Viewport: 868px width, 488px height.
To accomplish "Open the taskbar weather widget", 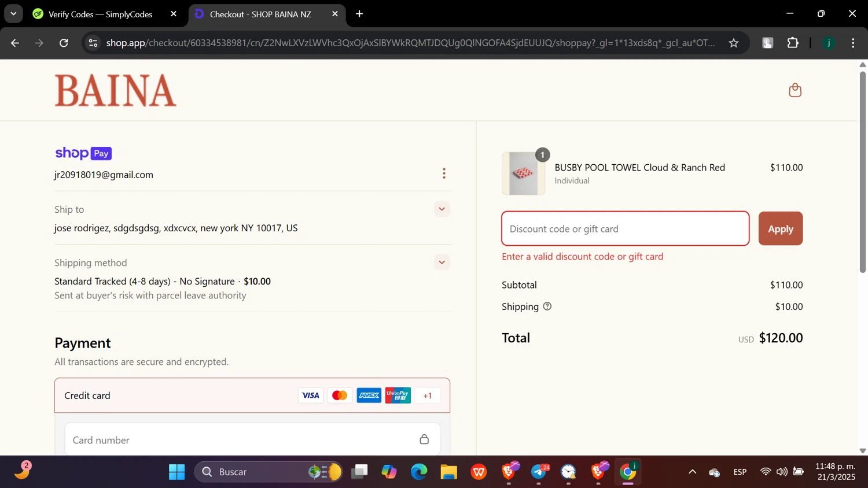I will [22, 471].
